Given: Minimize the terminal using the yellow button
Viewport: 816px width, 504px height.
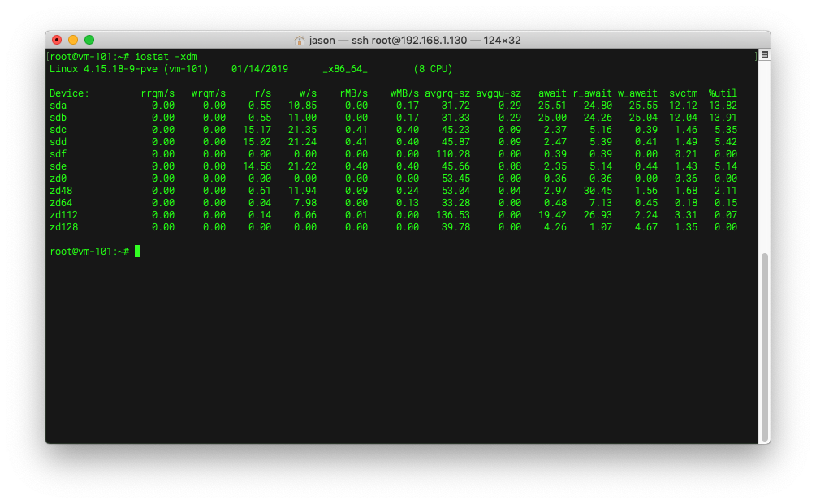Looking at the screenshot, I should point(73,40).
